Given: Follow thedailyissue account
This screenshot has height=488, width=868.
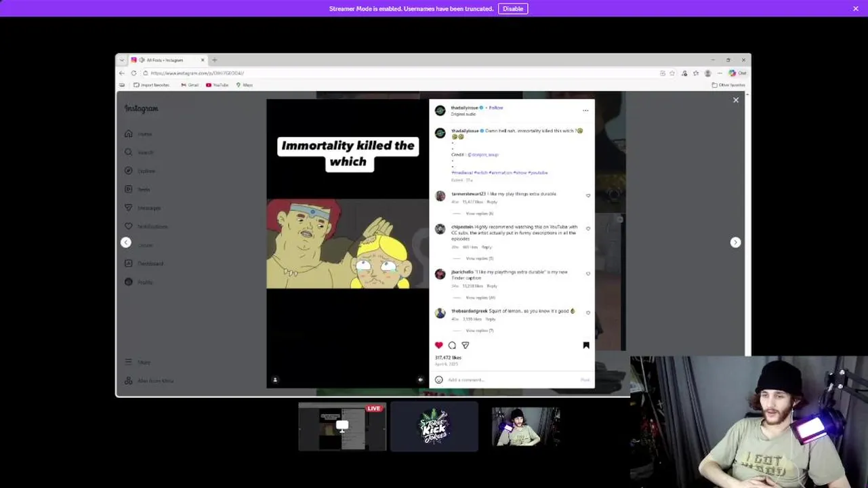Looking at the screenshot, I should [496, 108].
